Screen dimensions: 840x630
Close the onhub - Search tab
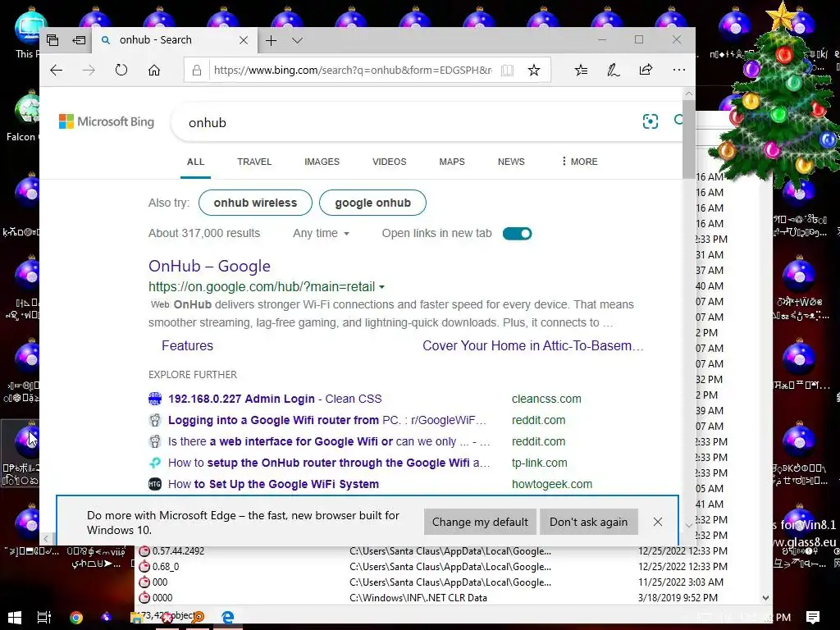243,40
